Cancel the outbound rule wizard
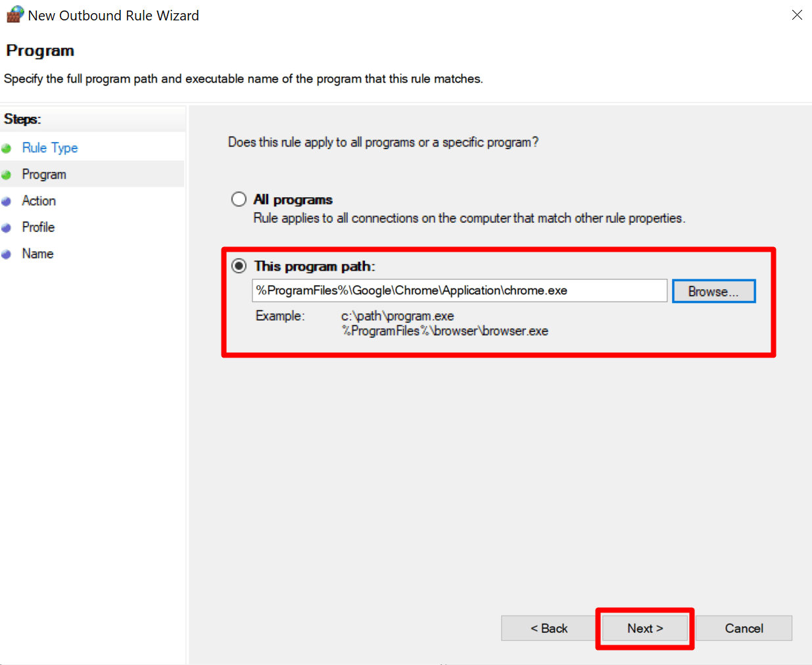This screenshot has height=665, width=812. (744, 628)
